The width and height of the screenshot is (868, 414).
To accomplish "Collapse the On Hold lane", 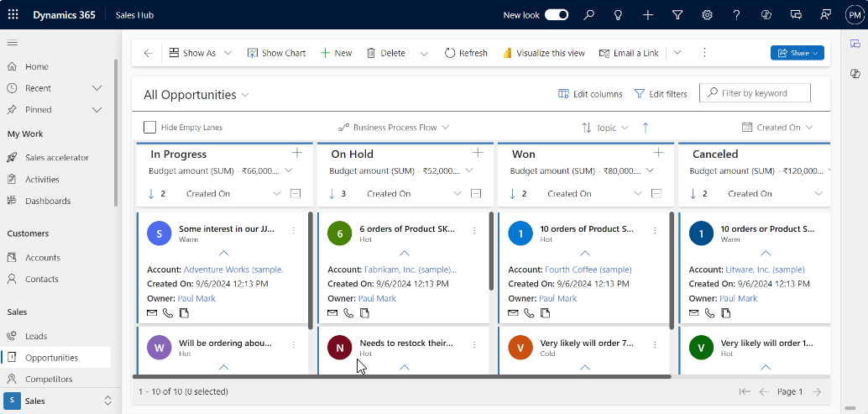I will pos(476,194).
